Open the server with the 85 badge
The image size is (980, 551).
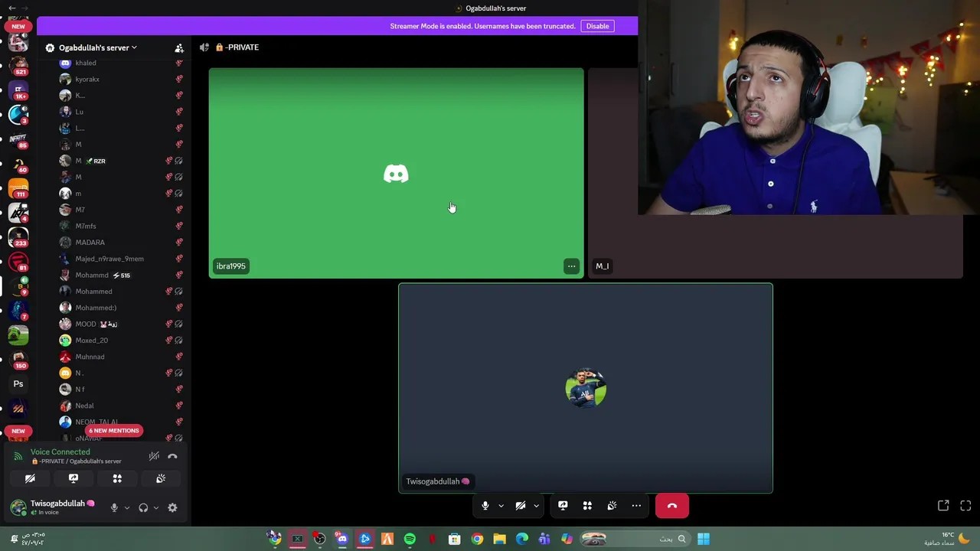[18, 139]
